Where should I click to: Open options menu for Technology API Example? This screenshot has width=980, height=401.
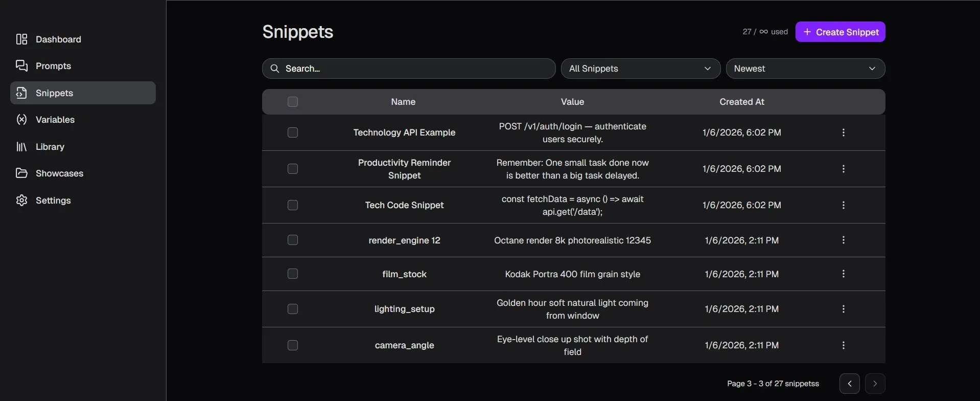(x=844, y=132)
